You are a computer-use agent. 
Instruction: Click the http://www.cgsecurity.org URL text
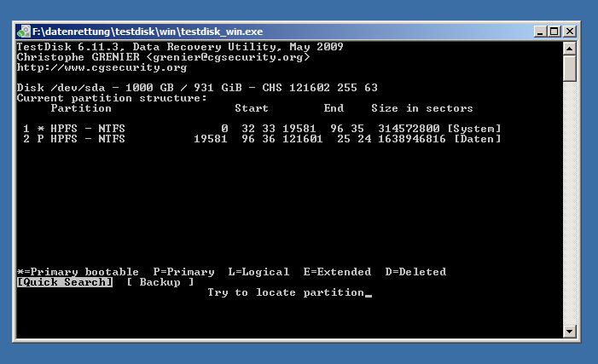(102, 67)
